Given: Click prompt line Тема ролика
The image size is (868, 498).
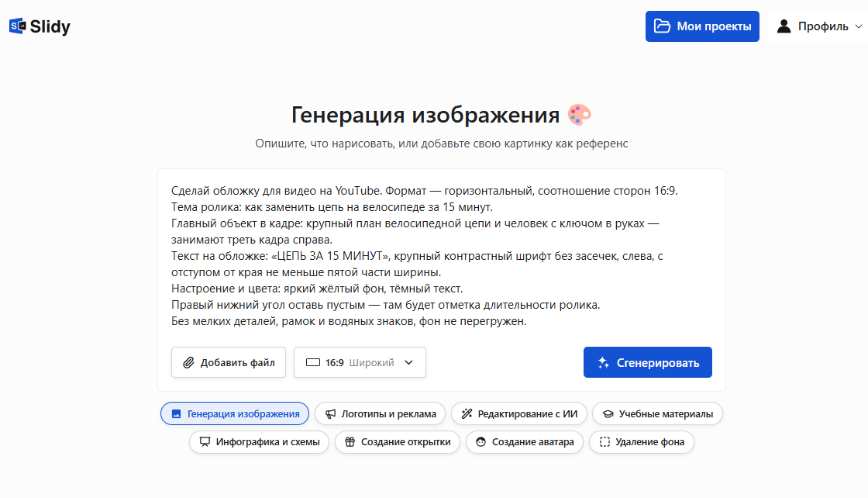Looking at the screenshot, I should (x=332, y=207).
